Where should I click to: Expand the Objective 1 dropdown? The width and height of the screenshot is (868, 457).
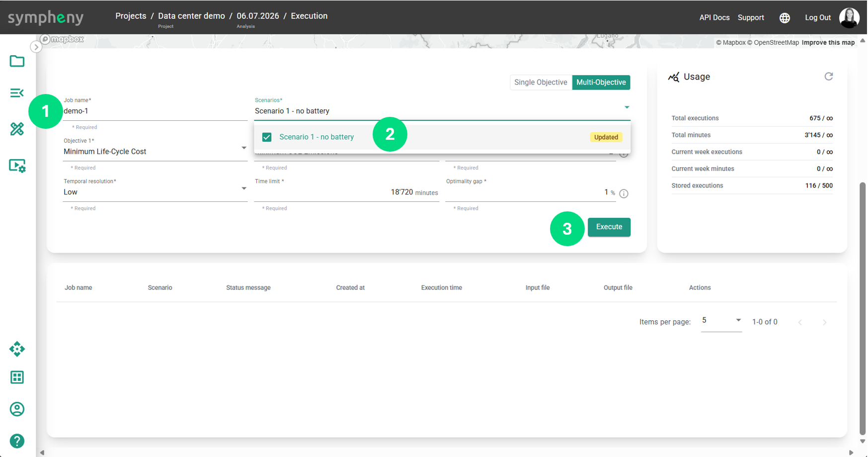[x=155, y=152]
